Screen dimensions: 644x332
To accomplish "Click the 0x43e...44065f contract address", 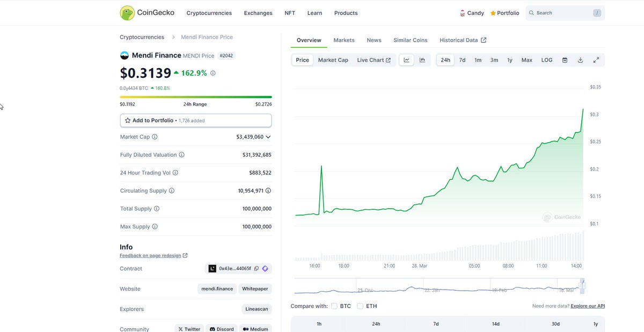I will coord(235,269).
